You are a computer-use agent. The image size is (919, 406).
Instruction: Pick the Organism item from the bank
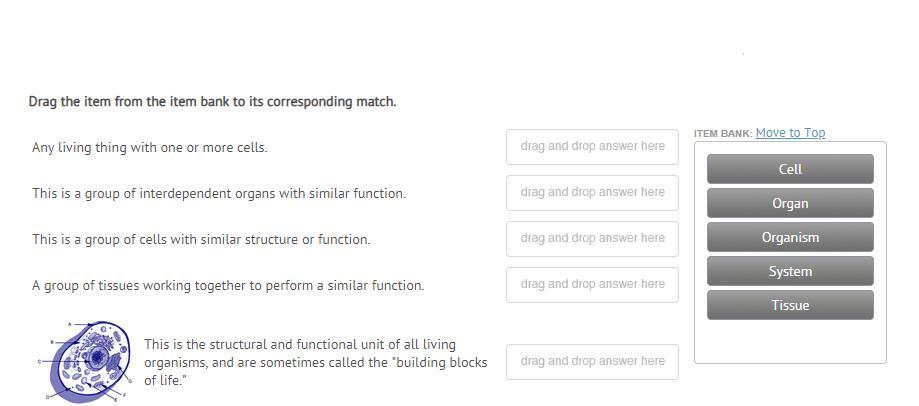(790, 237)
